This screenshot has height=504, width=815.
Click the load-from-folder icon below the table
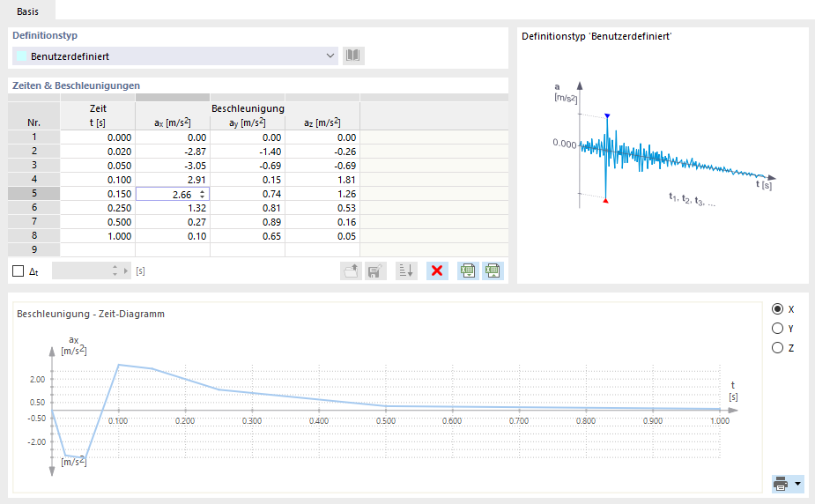click(x=351, y=271)
